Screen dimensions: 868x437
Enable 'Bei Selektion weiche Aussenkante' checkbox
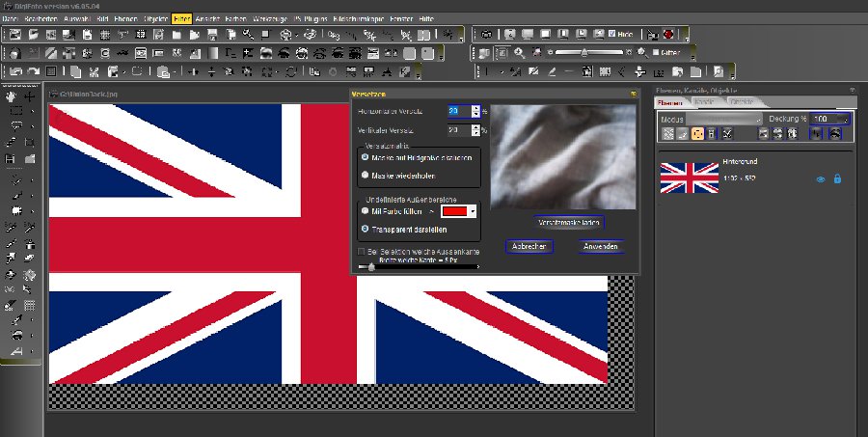point(362,251)
